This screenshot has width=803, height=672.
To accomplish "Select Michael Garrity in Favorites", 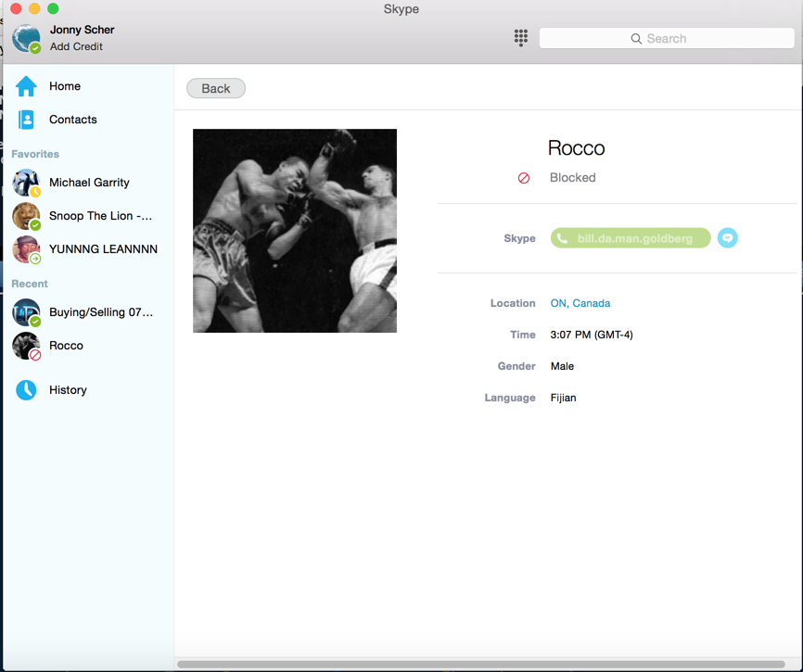I will [88, 183].
